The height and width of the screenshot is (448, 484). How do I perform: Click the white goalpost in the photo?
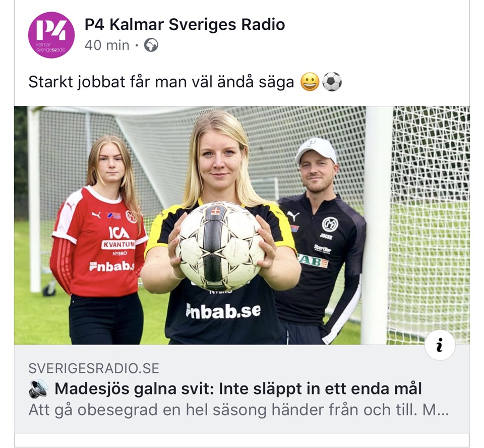[379, 225]
